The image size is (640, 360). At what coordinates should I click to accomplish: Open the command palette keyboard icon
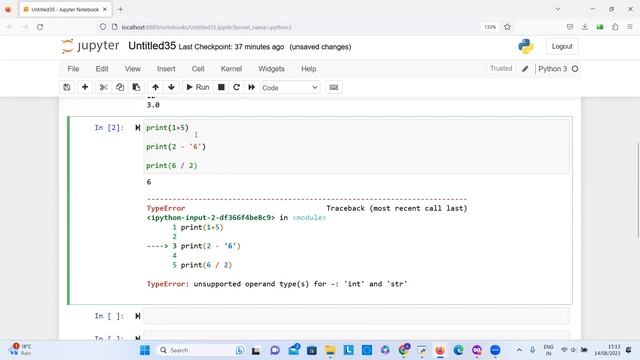334,87
